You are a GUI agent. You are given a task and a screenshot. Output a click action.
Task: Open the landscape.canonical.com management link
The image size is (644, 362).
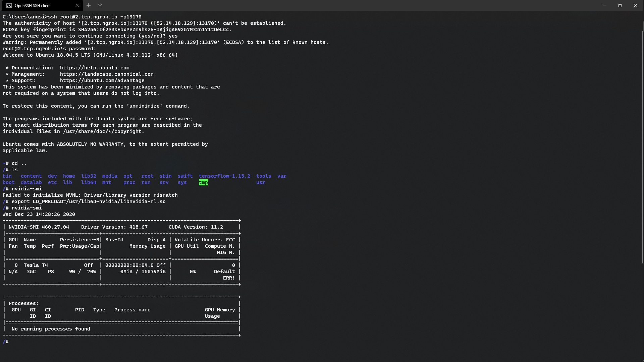click(x=107, y=74)
